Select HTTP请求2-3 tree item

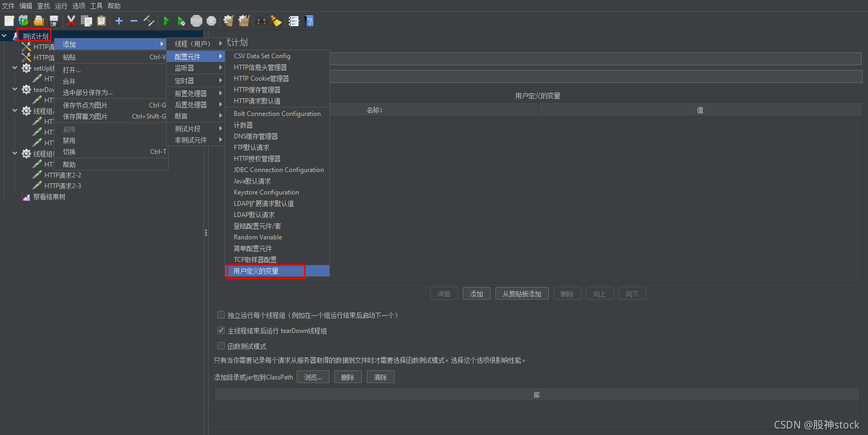pos(62,185)
